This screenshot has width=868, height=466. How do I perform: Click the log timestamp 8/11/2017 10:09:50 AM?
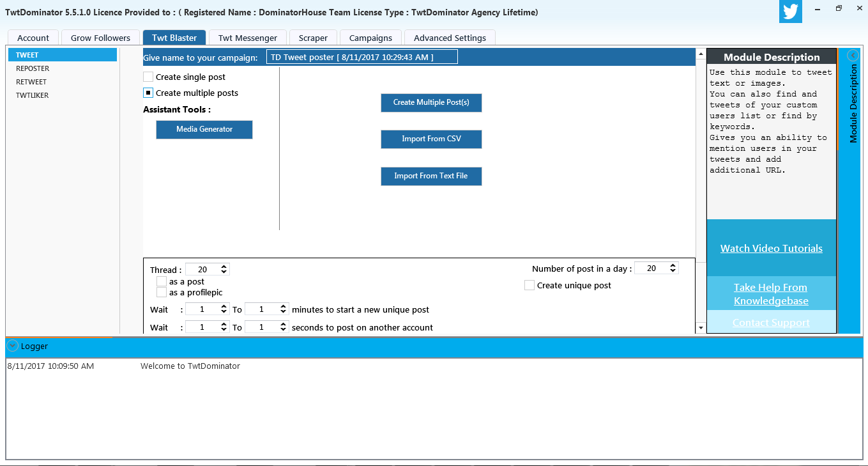[x=50, y=366]
